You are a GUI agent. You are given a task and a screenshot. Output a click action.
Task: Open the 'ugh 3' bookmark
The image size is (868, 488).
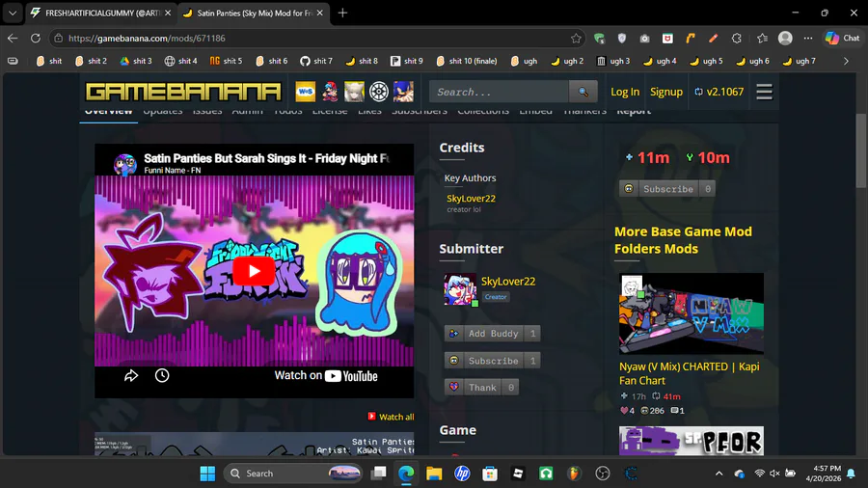point(613,61)
